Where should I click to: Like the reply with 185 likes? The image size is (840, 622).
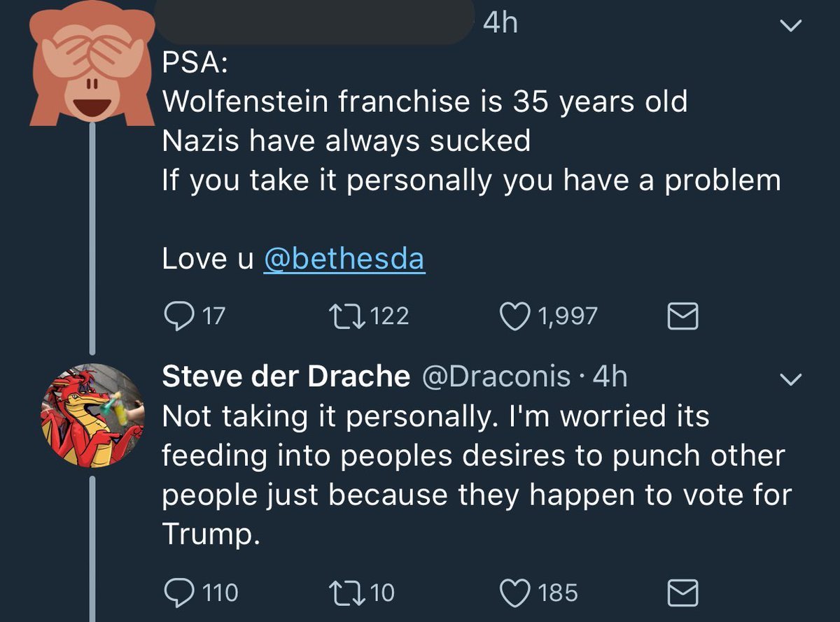coord(515,593)
